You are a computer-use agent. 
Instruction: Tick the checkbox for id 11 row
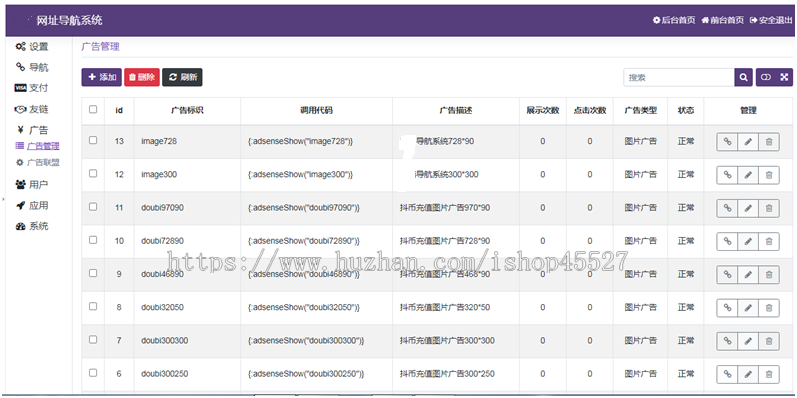click(93, 206)
